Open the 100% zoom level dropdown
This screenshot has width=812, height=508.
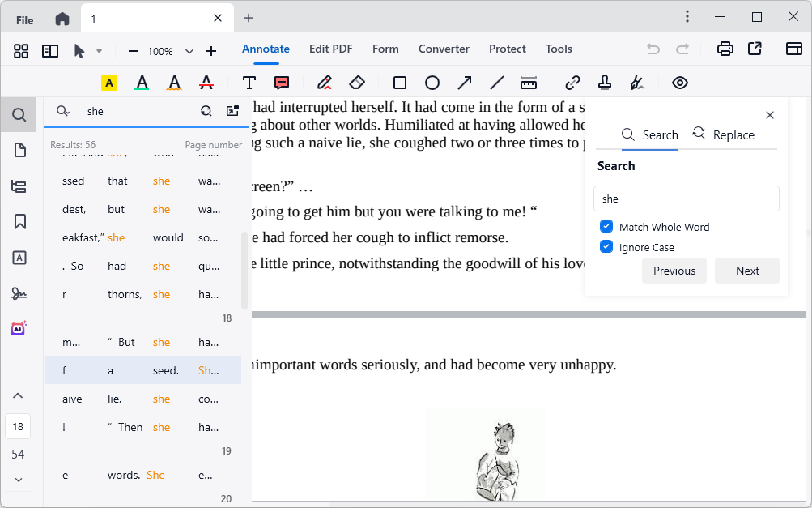[189, 50]
